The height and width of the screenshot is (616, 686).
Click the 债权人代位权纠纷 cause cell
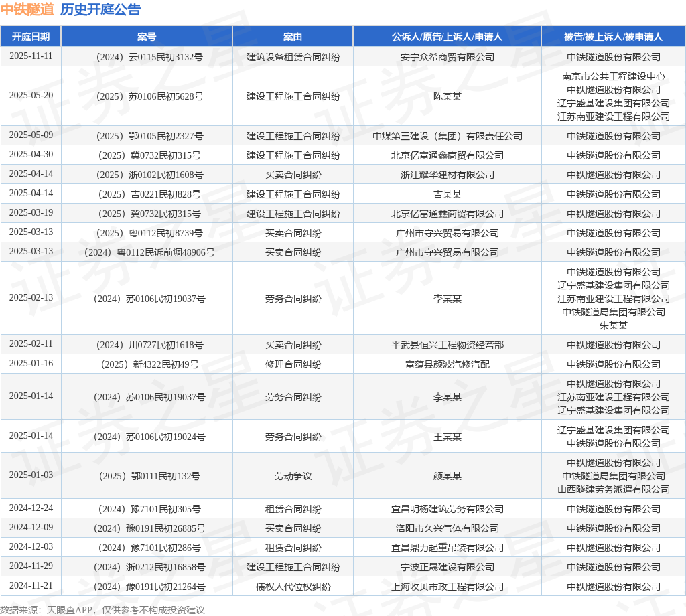pyautogui.click(x=293, y=587)
